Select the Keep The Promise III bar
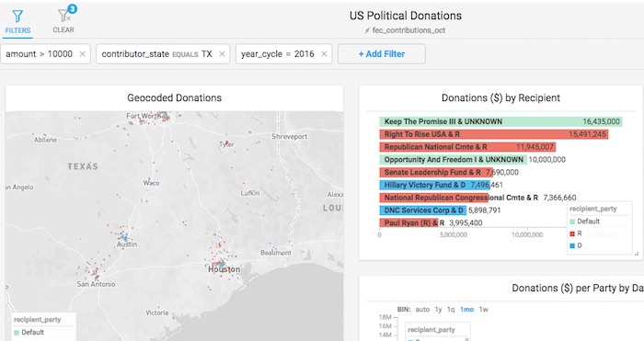 pyautogui.click(x=500, y=121)
